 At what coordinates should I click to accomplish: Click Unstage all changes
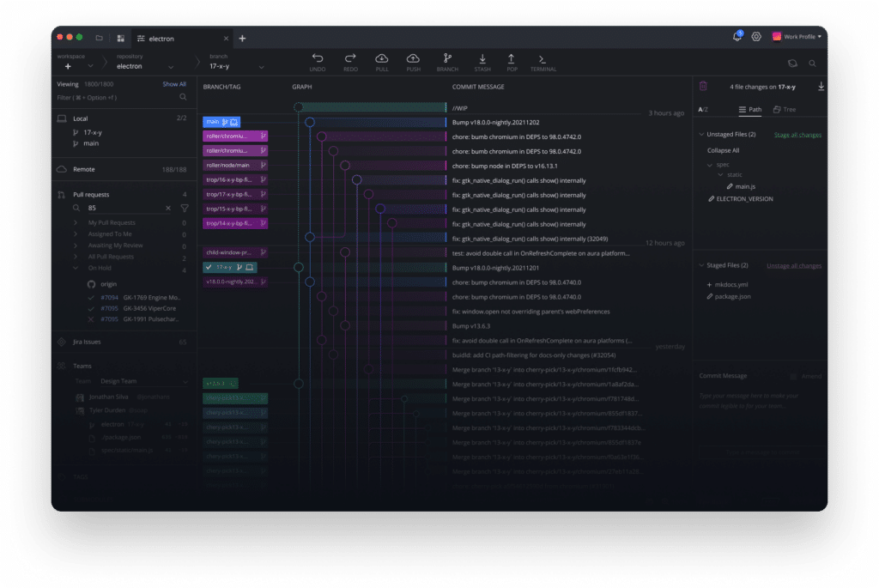(x=794, y=266)
